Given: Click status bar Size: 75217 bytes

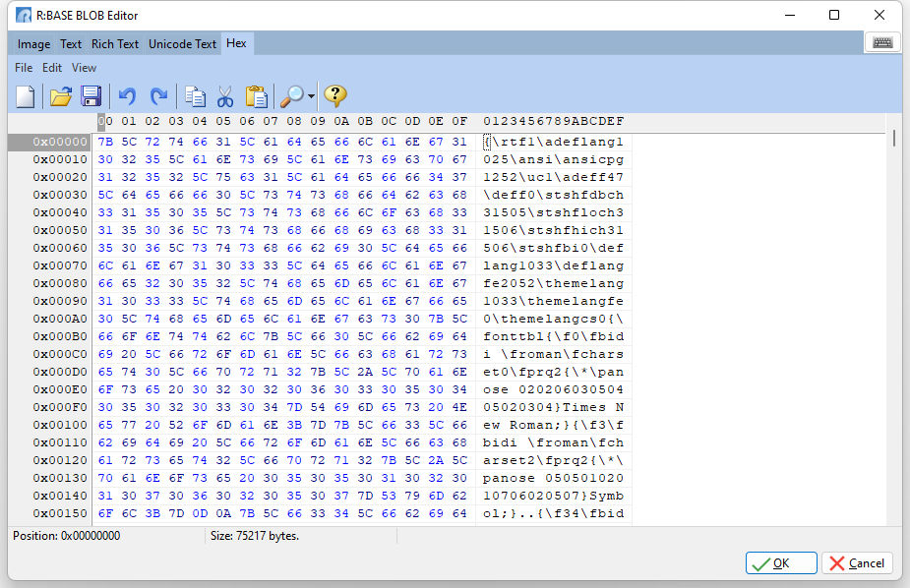Looking at the screenshot, I should click(x=255, y=536).
